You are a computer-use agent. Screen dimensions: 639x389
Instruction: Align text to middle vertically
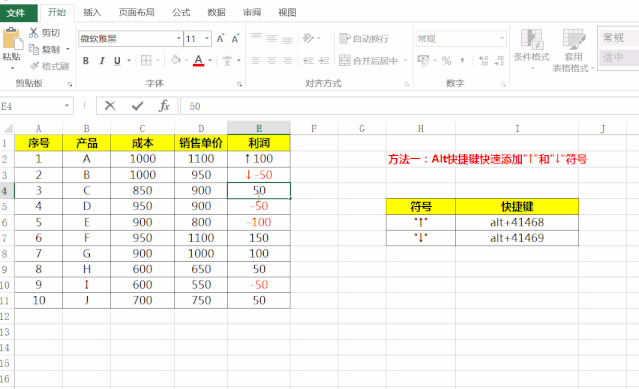272,38
